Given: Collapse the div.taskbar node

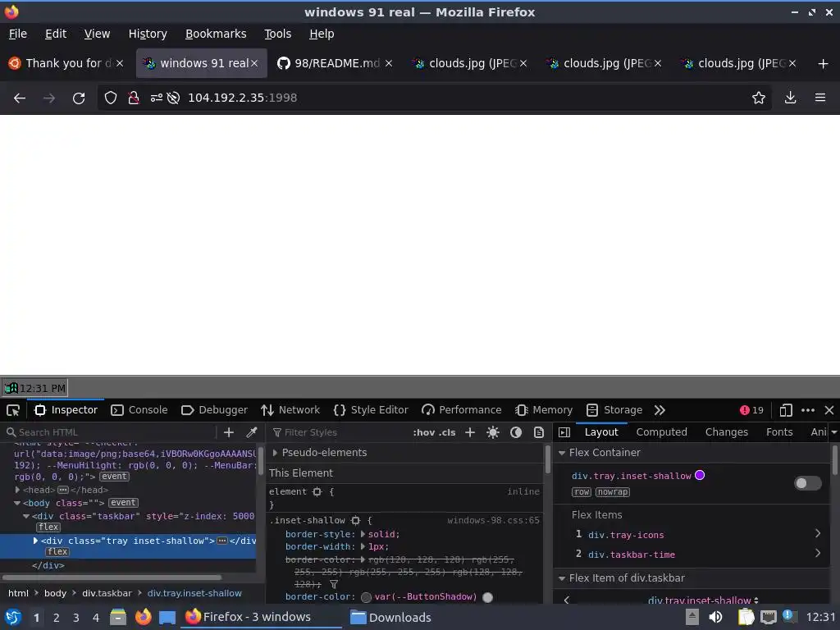Looking at the screenshot, I should pos(26,517).
